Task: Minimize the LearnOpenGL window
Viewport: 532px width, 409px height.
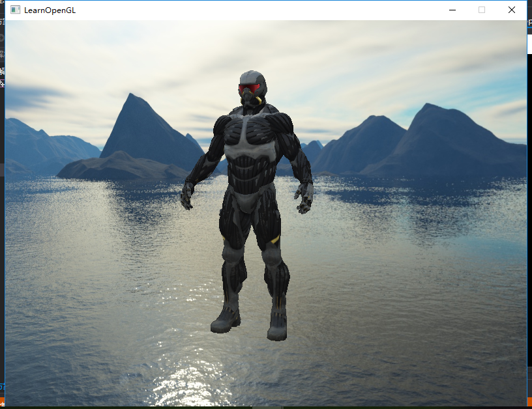Action: 452,10
